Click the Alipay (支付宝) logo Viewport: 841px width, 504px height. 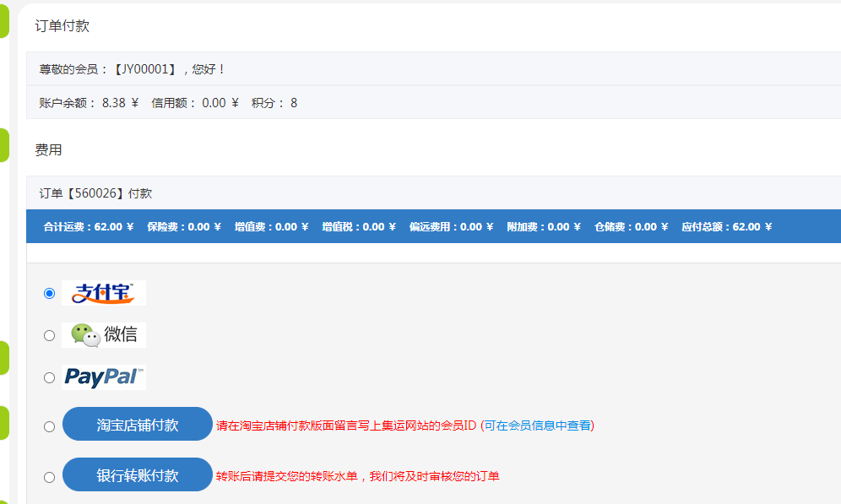pyautogui.click(x=104, y=293)
